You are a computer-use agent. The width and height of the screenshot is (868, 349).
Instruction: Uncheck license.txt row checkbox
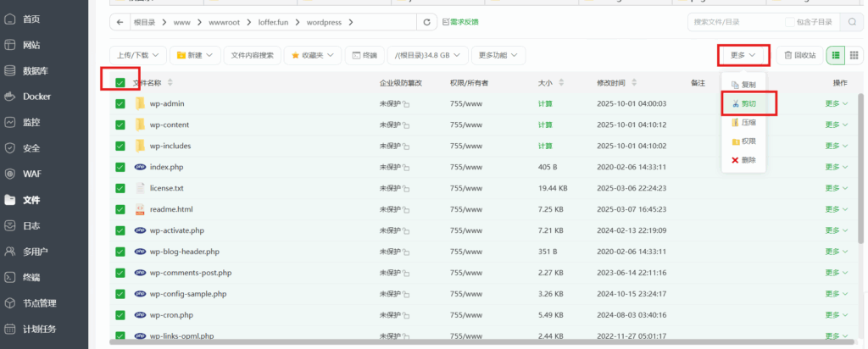[x=120, y=188]
